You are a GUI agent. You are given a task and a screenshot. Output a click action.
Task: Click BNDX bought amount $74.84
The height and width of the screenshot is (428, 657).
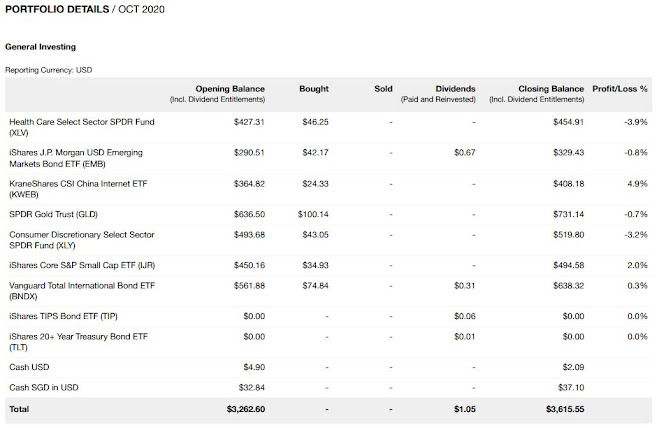pyautogui.click(x=316, y=286)
